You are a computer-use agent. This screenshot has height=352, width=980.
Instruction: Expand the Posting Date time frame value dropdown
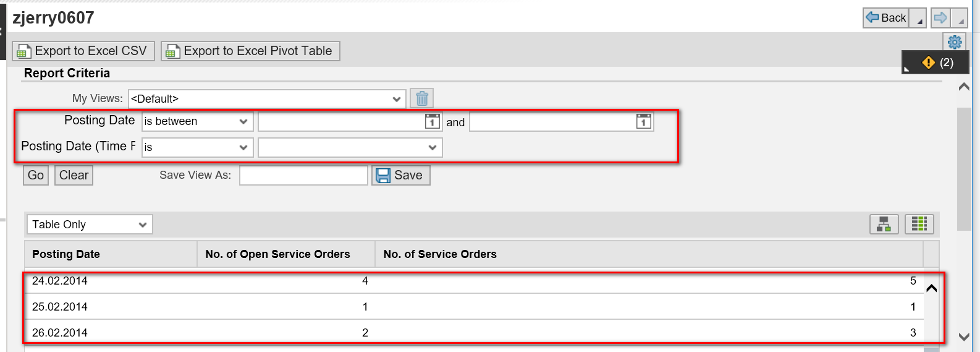[x=350, y=147]
